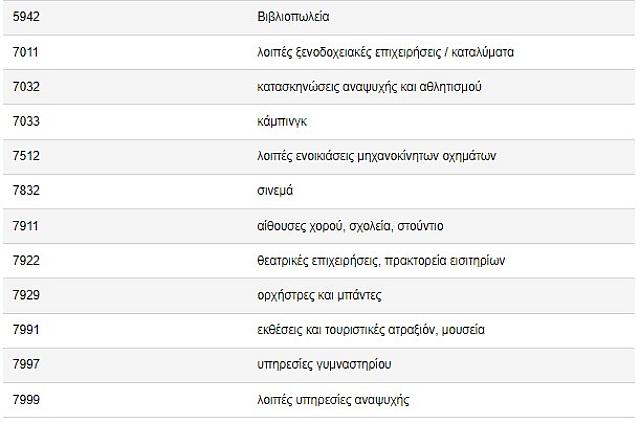Click the code 7512 cell
Image resolution: width=640 pixels, height=423 pixels.
click(26, 156)
